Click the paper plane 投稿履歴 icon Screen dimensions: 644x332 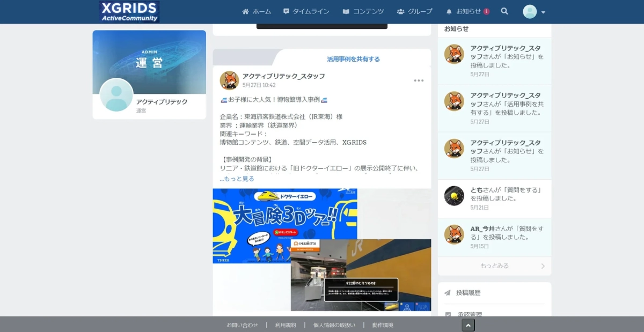coord(448,293)
